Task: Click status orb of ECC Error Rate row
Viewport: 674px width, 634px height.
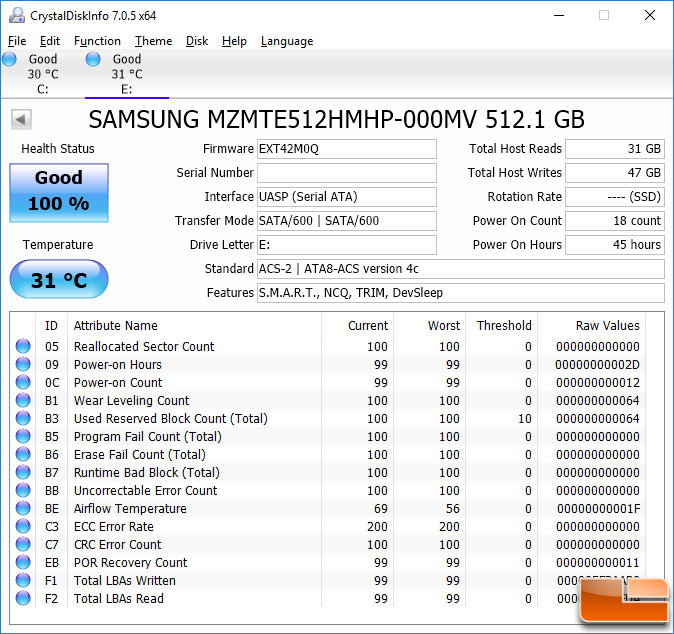Action: click(x=23, y=527)
